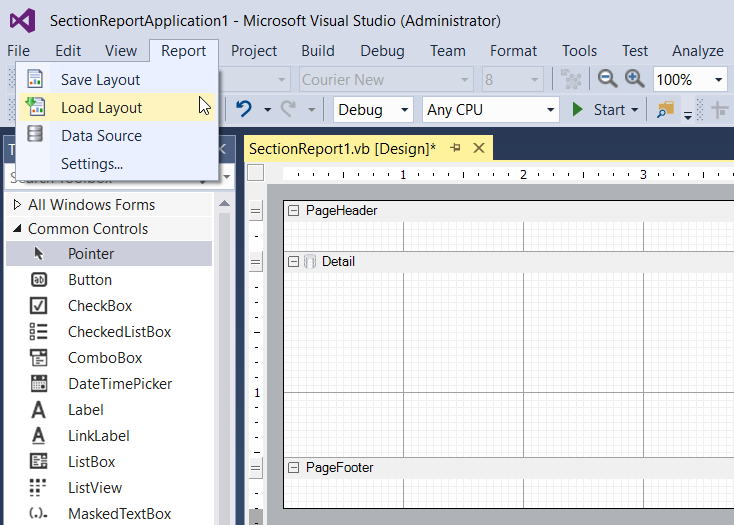The width and height of the screenshot is (734, 525).
Task: Choose Save Layout from Report menu
Action: [x=117, y=80]
